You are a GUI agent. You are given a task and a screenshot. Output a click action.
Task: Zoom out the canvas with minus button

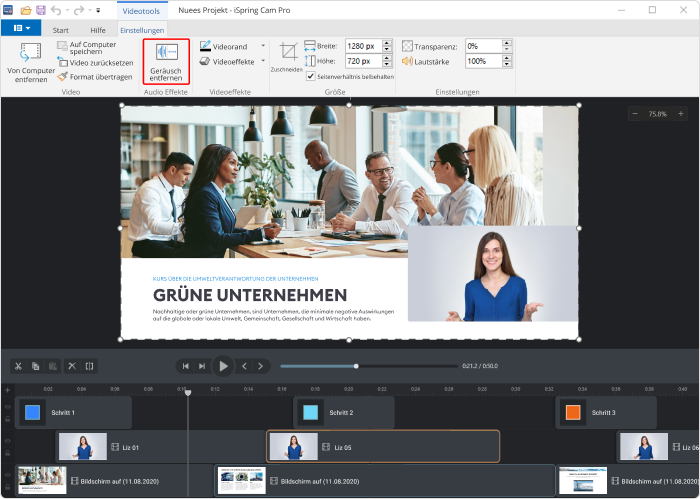pos(635,114)
